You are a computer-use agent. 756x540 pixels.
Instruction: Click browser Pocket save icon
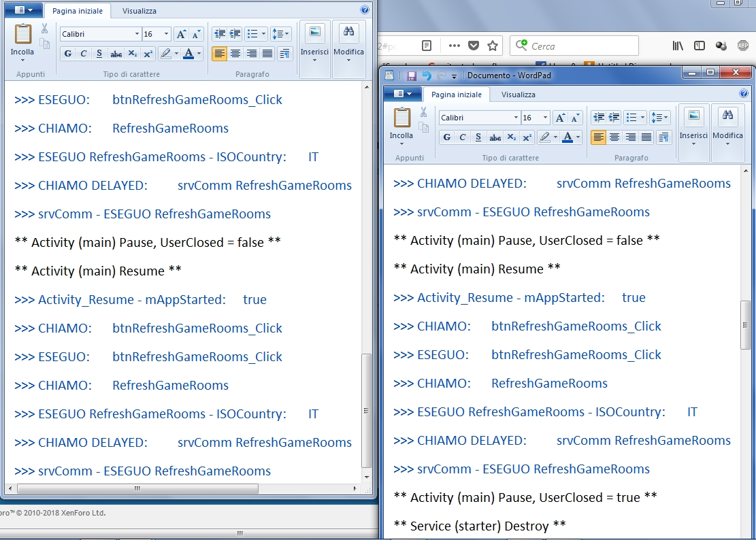(x=474, y=46)
